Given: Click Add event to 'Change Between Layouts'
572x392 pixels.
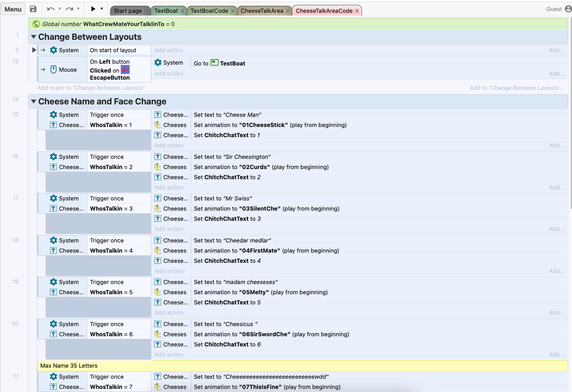Looking at the screenshot, I should [91, 88].
